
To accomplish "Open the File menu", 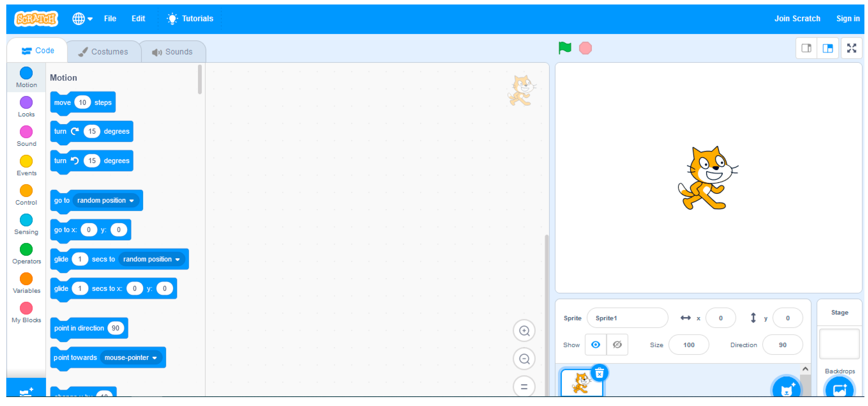I will pos(110,19).
